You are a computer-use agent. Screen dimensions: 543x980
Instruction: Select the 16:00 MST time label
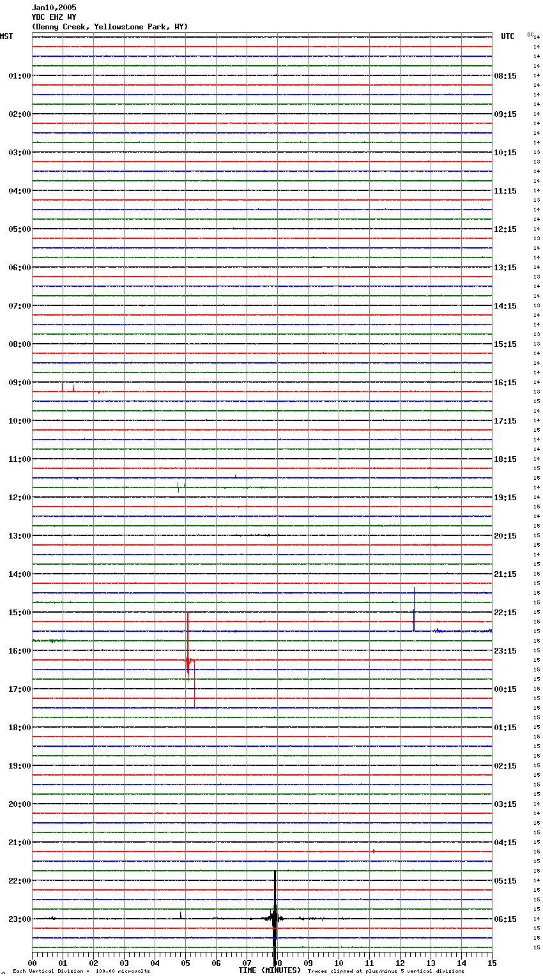(19, 651)
